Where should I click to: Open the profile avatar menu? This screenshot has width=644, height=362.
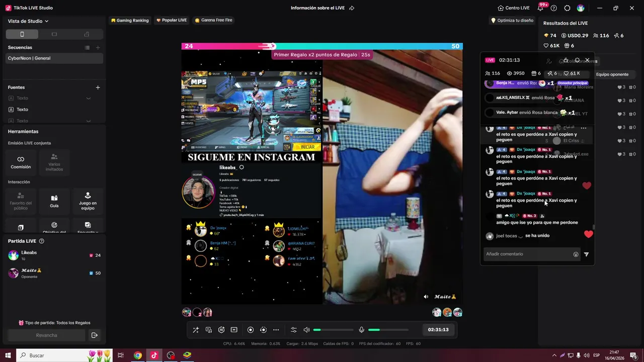pos(581,8)
